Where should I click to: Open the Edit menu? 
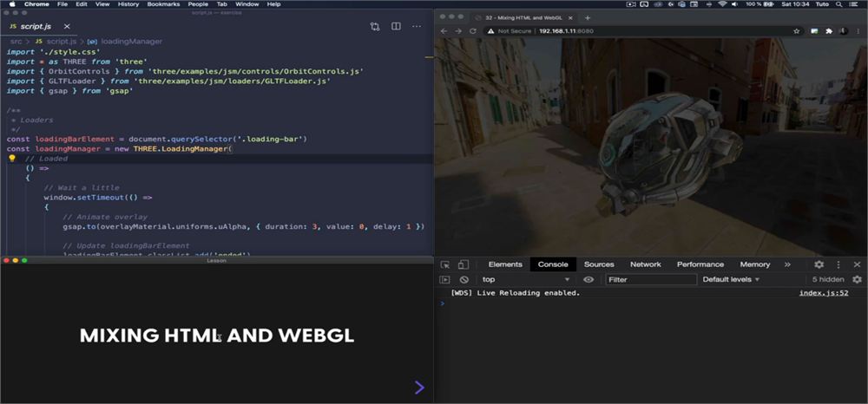[82, 3]
